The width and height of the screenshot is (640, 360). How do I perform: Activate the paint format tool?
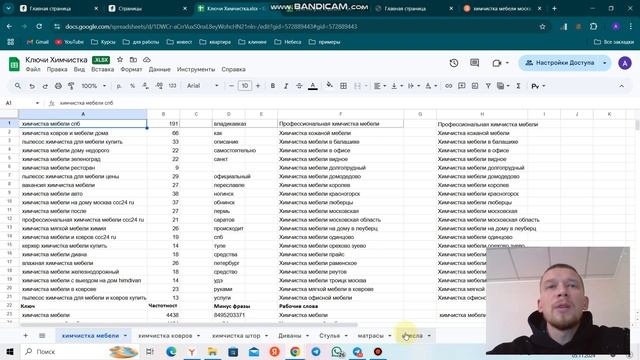71,86
